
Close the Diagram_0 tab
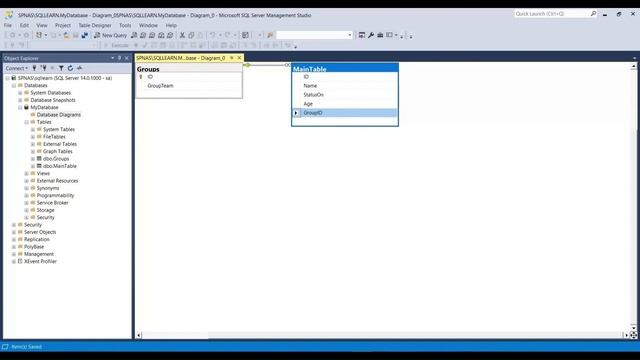(x=240, y=58)
